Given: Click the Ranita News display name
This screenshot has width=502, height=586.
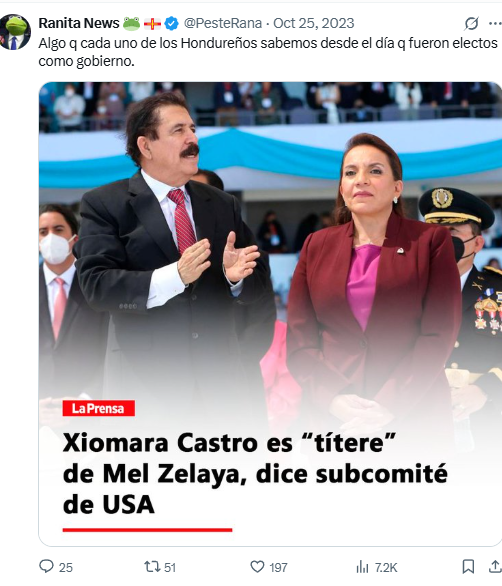Looking at the screenshot, I should (79, 23).
